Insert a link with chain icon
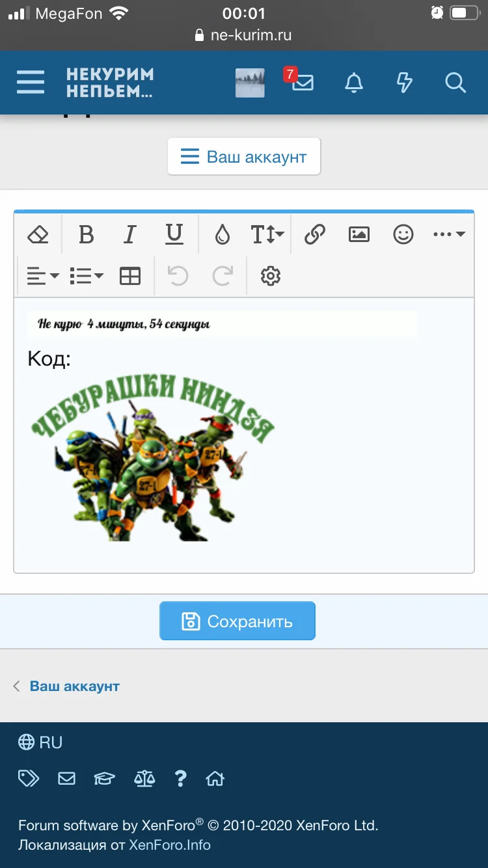Image resolution: width=488 pixels, height=868 pixels. (x=315, y=234)
